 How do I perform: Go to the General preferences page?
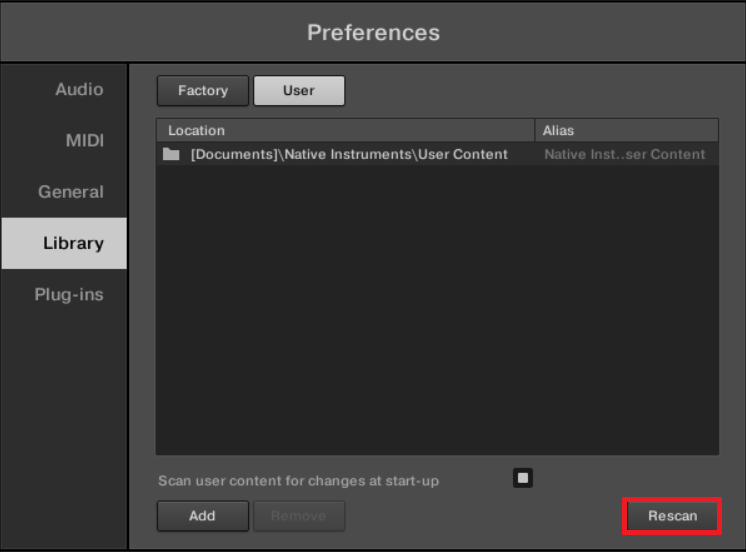tap(71, 192)
